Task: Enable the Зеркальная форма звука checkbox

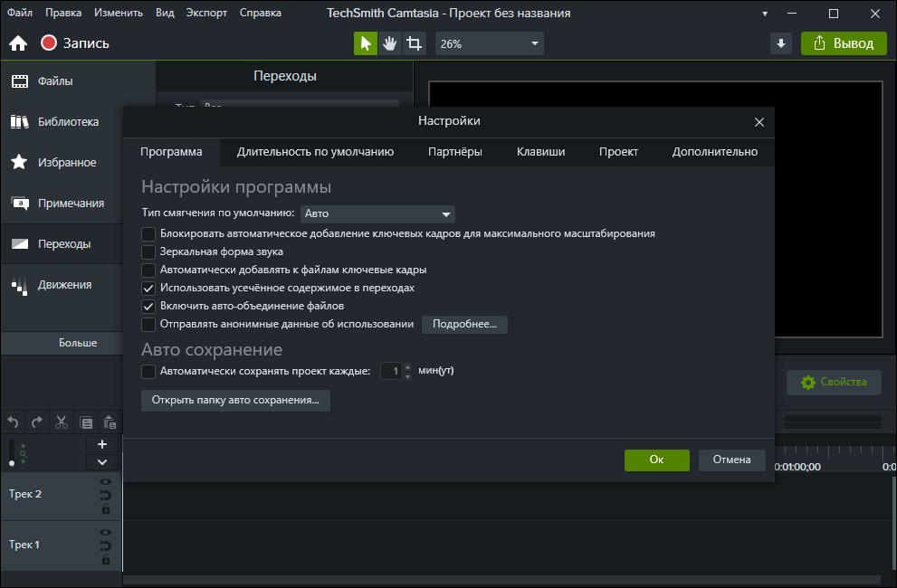Action: [x=148, y=251]
